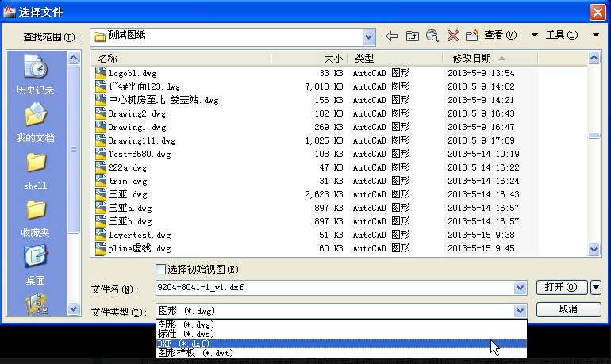Open 桌面 desktop shortcut

(x=36, y=265)
